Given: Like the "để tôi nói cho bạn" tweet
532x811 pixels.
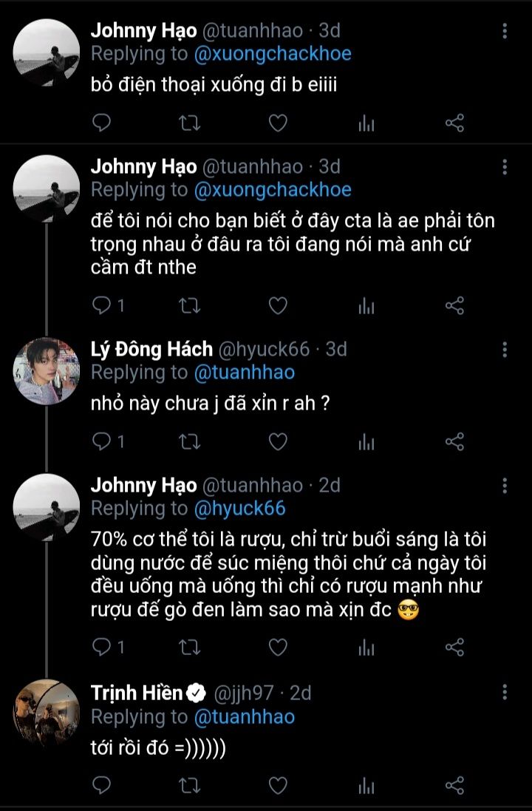Looking at the screenshot, I should (277, 305).
